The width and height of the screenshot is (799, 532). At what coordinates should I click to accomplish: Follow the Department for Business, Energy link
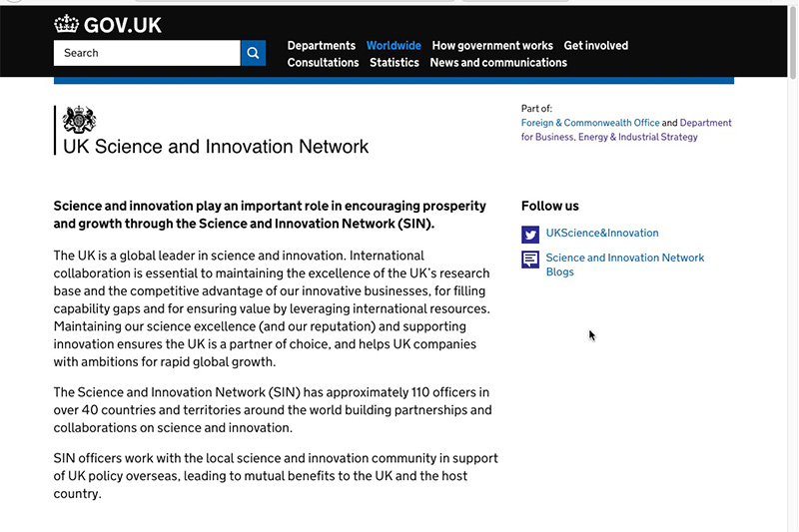click(x=626, y=130)
